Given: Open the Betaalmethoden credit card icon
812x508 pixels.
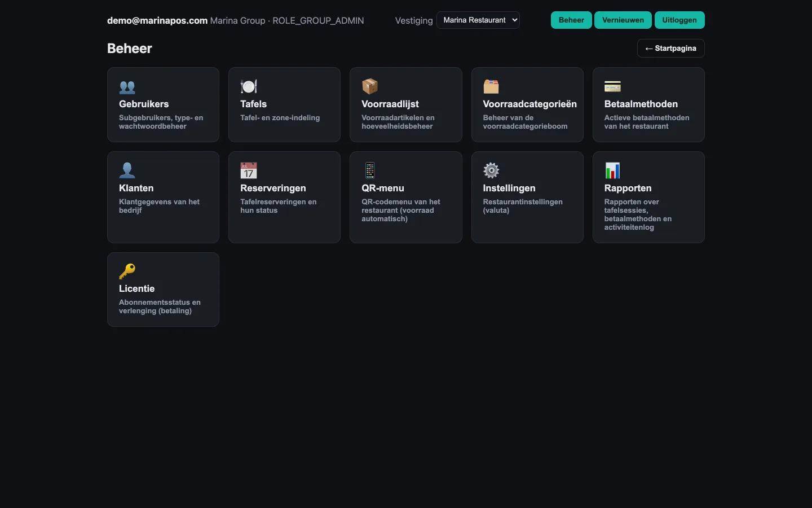Looking at the screenshot, I should click(x=612, y=86).
